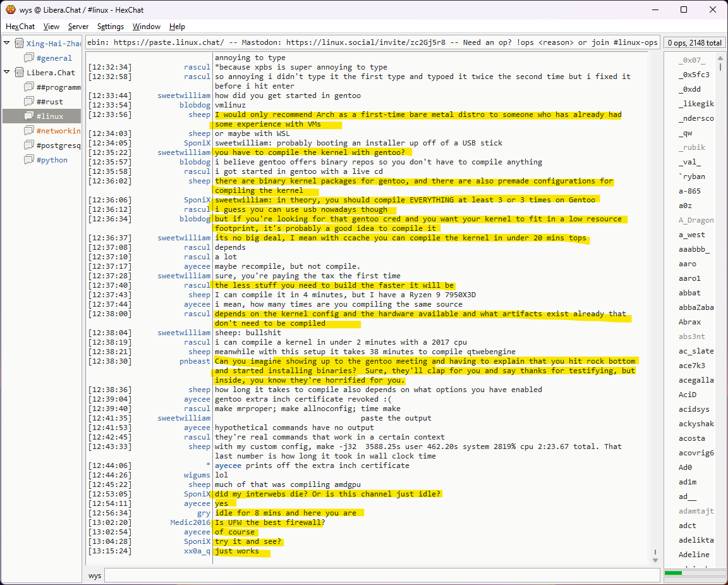Open the Window menu

pyautogui.click(x=146, y=27)
